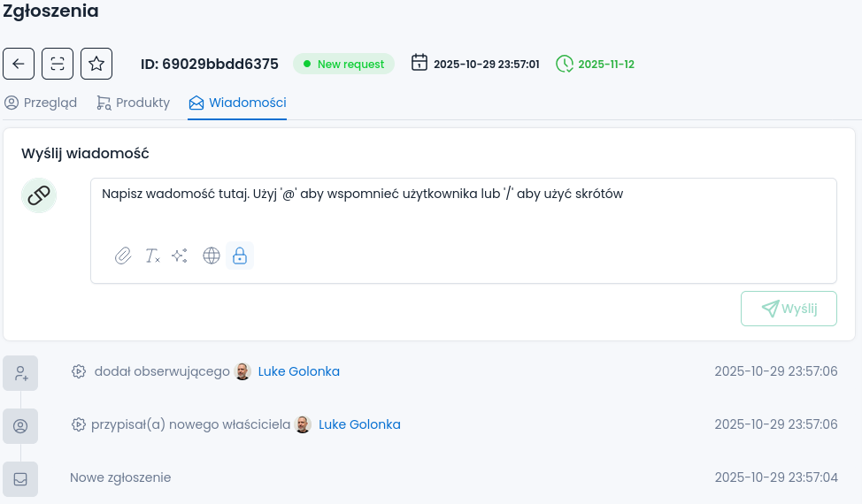Click the scan code icon button

58,64
